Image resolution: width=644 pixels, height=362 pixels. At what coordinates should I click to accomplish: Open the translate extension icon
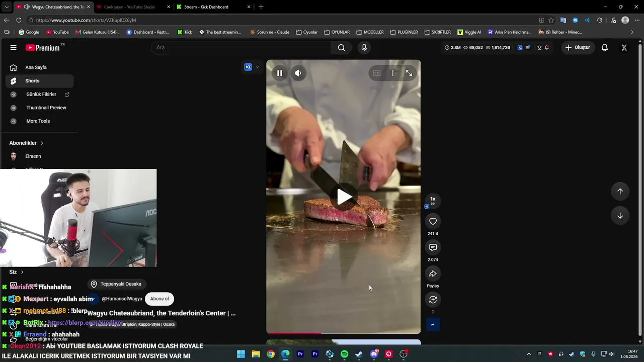(563, 20)
